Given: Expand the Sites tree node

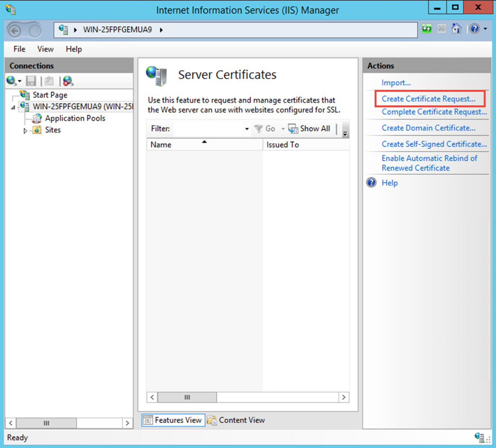Looking at the screenshot, I should 25,130.
